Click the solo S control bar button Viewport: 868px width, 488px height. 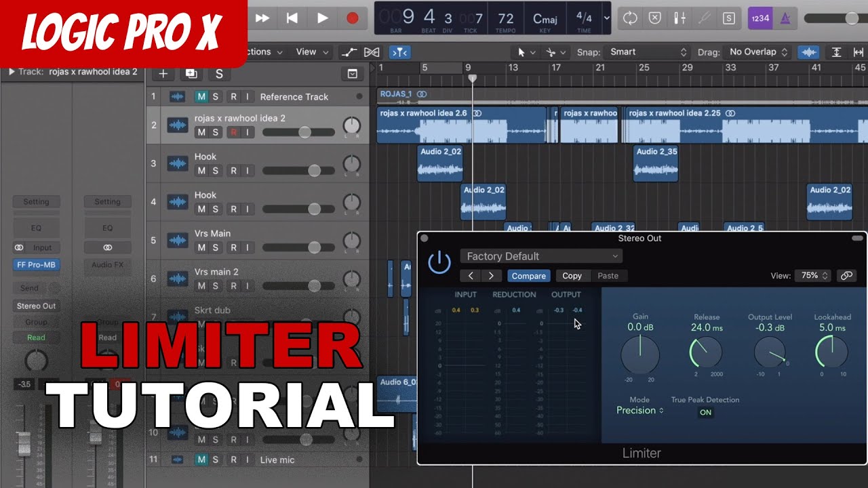pos(728,18)
